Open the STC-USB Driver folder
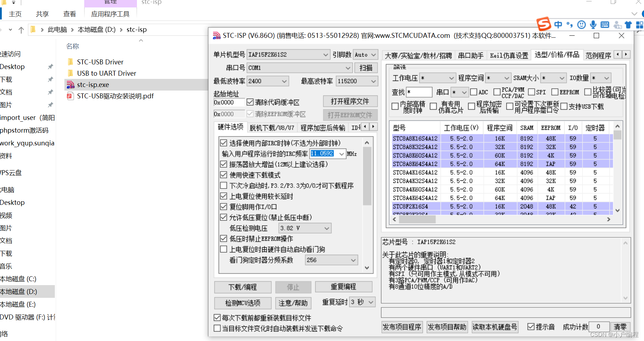The height and width of the screenshot is (341, 644). tap(100, 62)
